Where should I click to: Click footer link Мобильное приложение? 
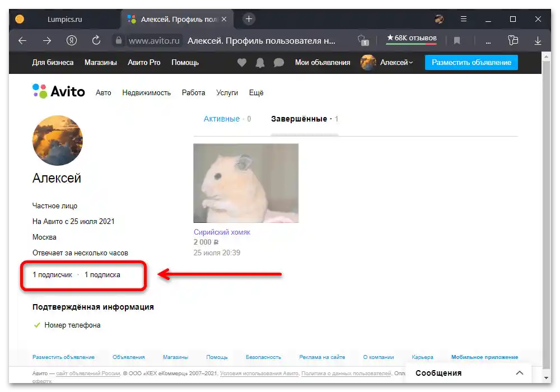484,357
